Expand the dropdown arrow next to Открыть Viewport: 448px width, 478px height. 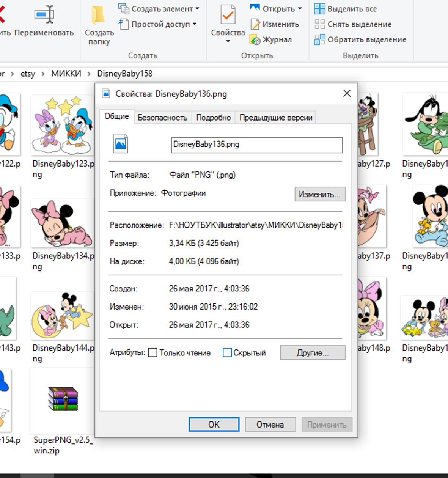300,9
